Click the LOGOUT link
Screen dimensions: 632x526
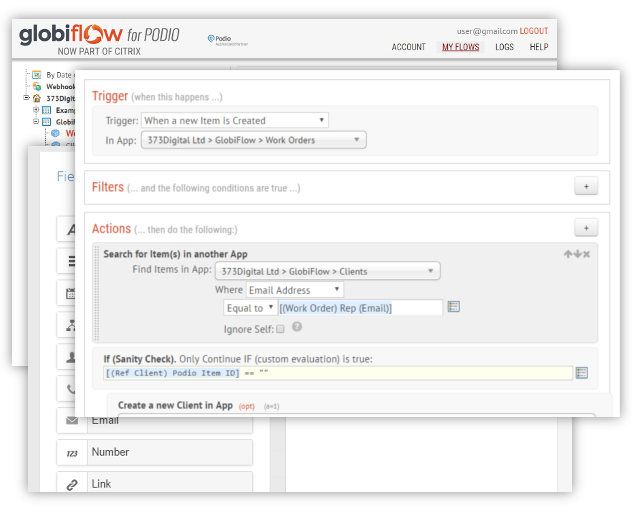coord(534,31)
